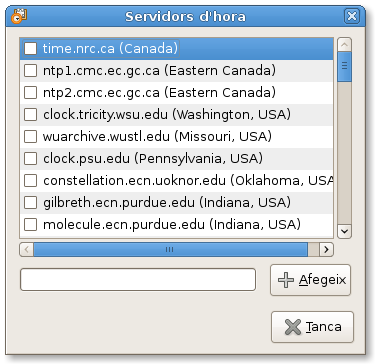375x364 pixels.
Task: Enable the time.nrc.ca (Canada) checkbox
Action: tap(30, 49)
